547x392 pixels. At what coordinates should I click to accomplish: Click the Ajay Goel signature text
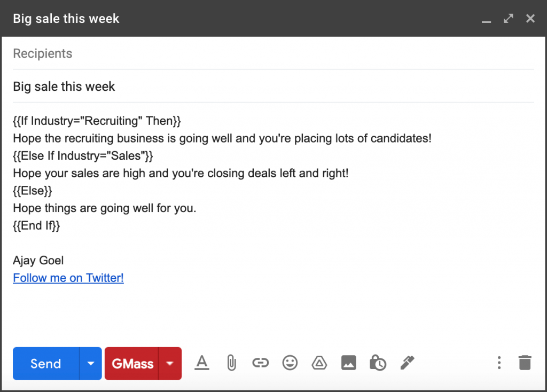coord(38,260)
